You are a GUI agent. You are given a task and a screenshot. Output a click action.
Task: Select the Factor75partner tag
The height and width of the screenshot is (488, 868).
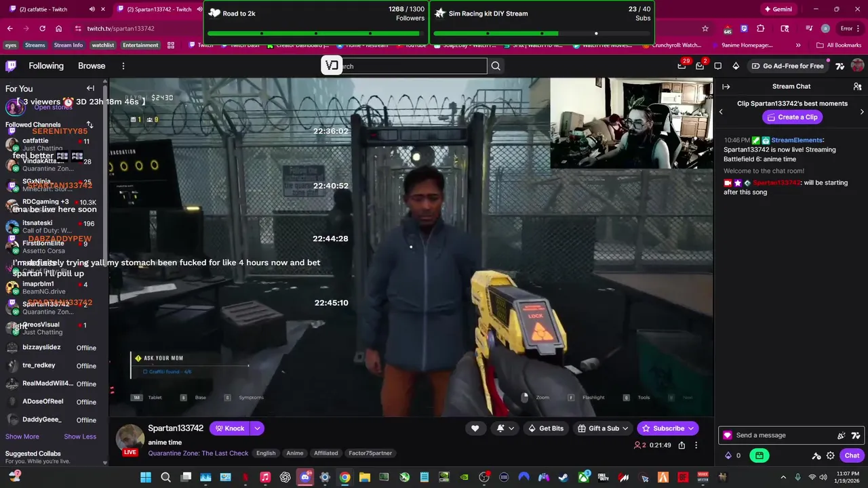(x=370, y=453)
